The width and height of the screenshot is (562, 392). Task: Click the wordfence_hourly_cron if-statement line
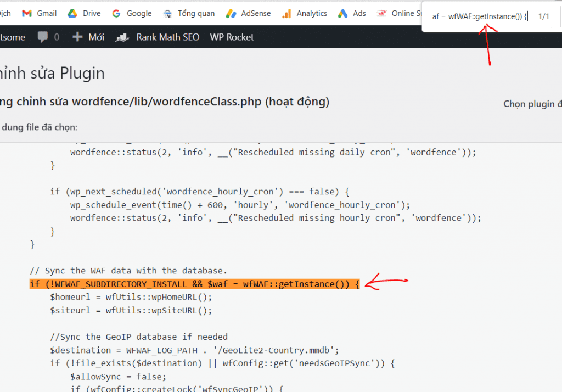[x=200, y=192]
